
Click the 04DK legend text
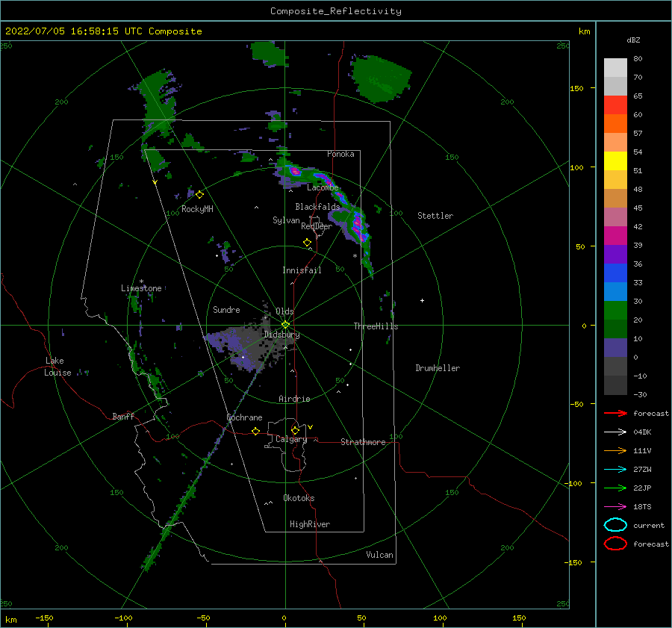(642, 432)
